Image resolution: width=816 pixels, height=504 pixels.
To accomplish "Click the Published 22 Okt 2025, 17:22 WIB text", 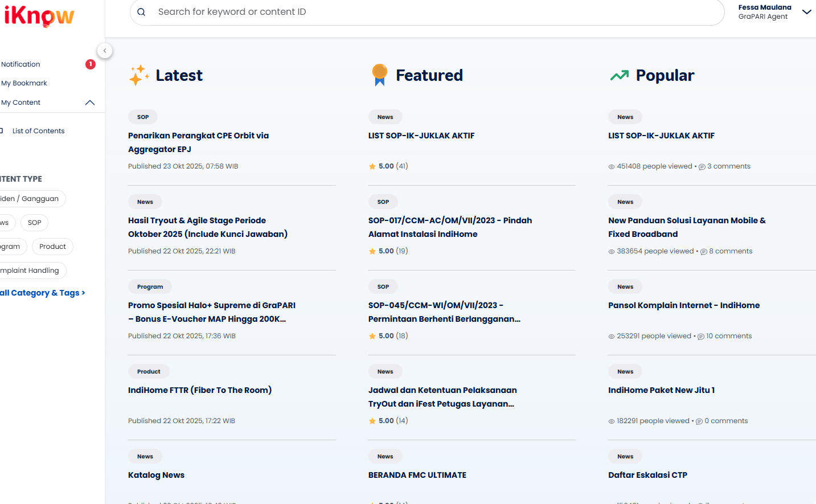I will pos(181,421).
